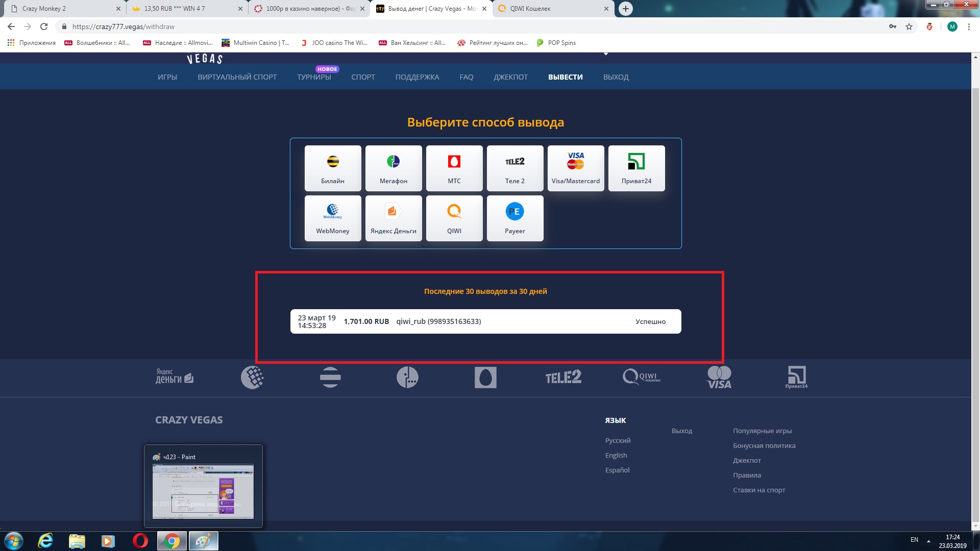The image size is (980, 551).
Task: Select Билайн withdrawal method
Action: pos(333,168)
